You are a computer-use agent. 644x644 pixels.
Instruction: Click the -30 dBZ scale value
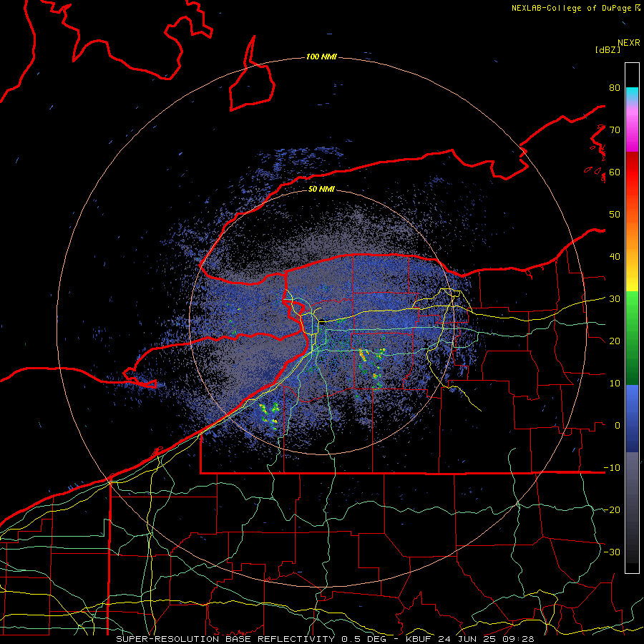click(x=612, y=552)
